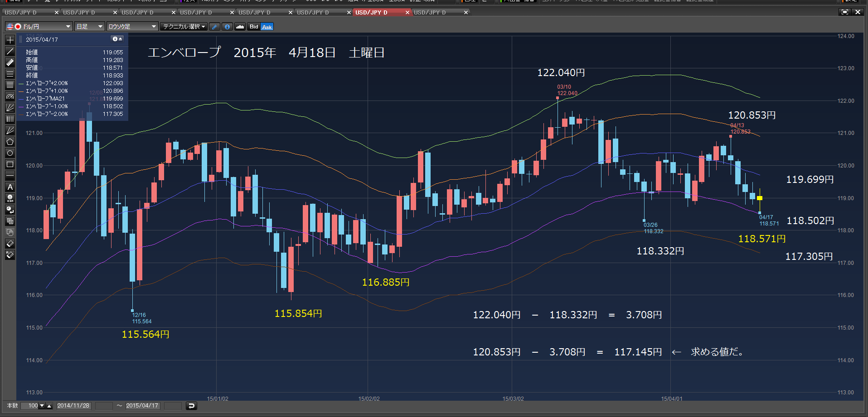
Task: Close the highlighted red USD/JPY D tab
Action: coord(407,13)
